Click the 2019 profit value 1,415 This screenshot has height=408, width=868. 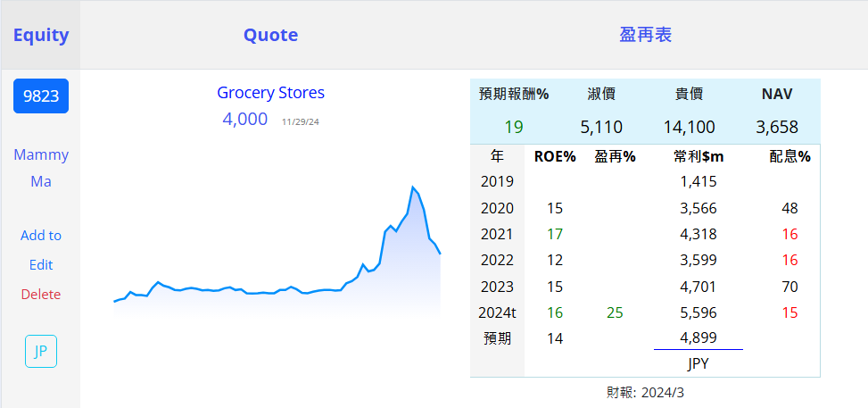[x=699, y=181]
